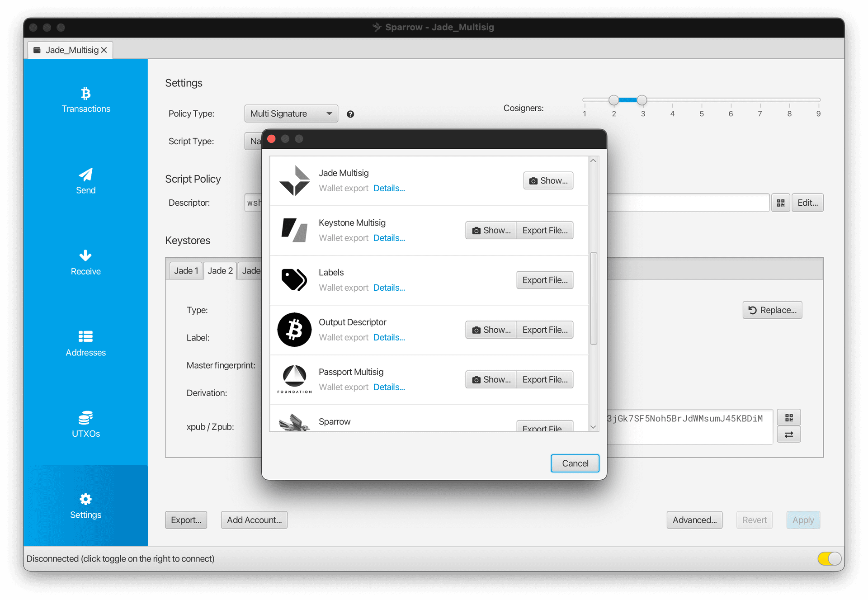
Task: Open the Send view in sidebar
Action: (85, 181)
